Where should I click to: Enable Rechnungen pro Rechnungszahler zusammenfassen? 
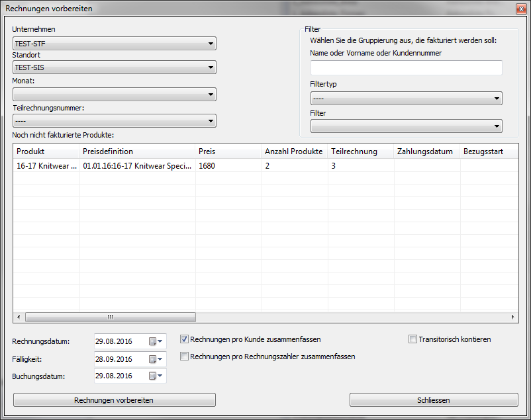point(185,357)
